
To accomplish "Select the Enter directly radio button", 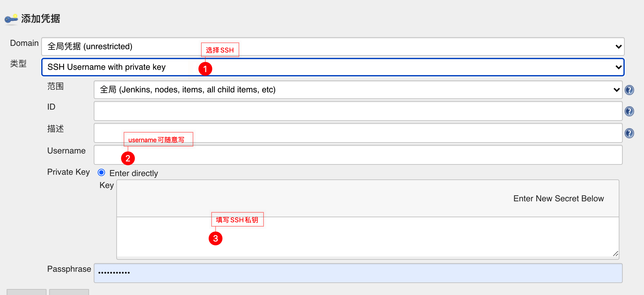I will (x=101, y=172).
